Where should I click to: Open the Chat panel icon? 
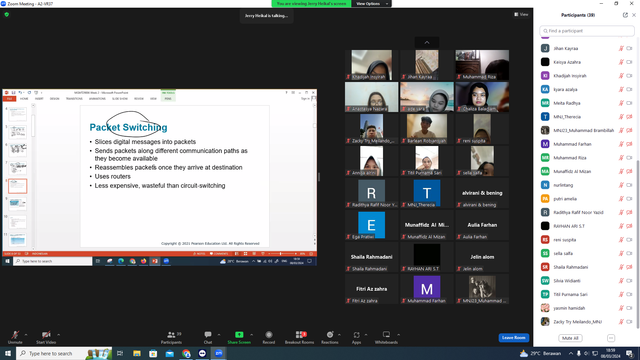(208, 335)
